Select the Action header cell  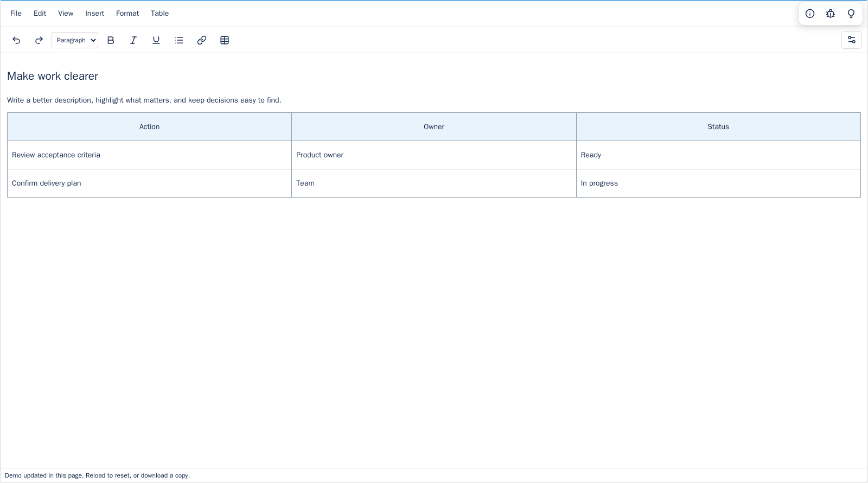[x=149, y=126]
